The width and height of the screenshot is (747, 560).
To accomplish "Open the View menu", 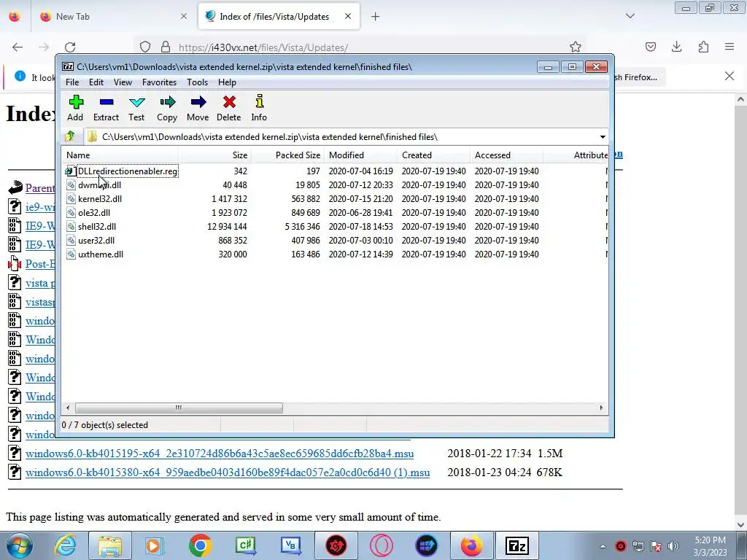I will (x=123, y=82).
